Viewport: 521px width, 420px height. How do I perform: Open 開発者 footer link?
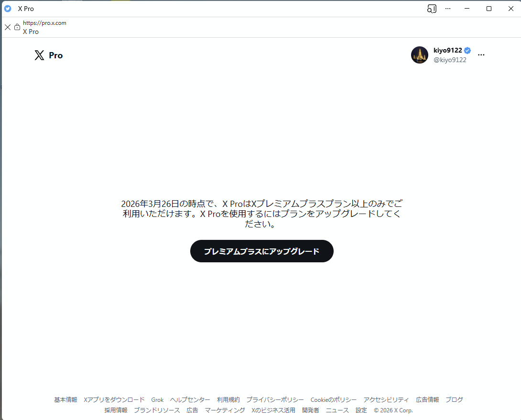tap(311, 410)
